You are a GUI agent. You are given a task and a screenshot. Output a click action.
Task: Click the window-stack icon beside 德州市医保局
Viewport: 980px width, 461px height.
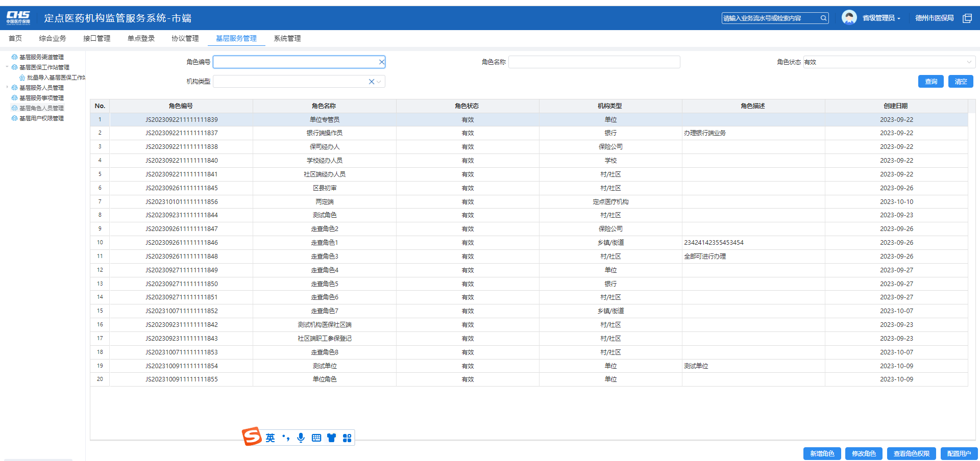pyautogui.click(x=967, y=18)
